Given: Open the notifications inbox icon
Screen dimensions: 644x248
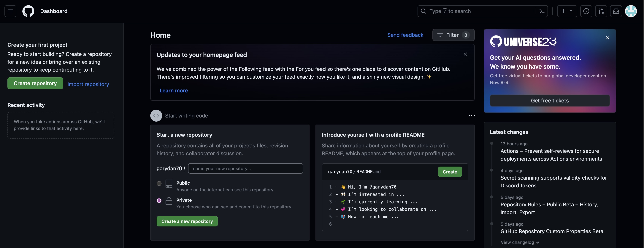Looking at the screenshot, I should tap(616, 11).
